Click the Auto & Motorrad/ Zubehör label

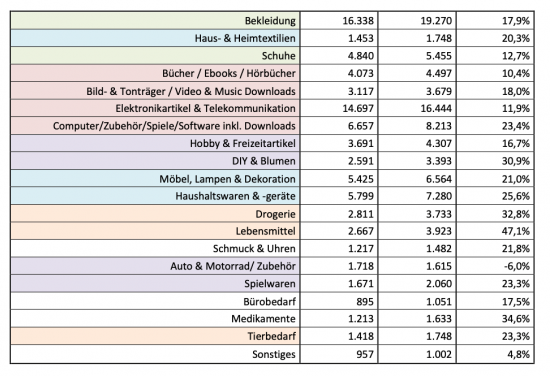coord(233,266)
